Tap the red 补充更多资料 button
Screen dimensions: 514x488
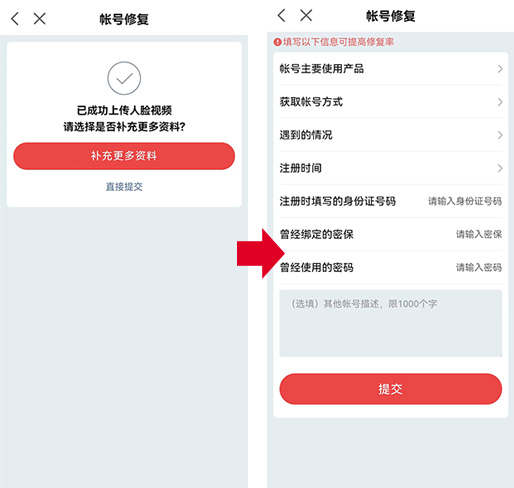[x=124, y=156]
